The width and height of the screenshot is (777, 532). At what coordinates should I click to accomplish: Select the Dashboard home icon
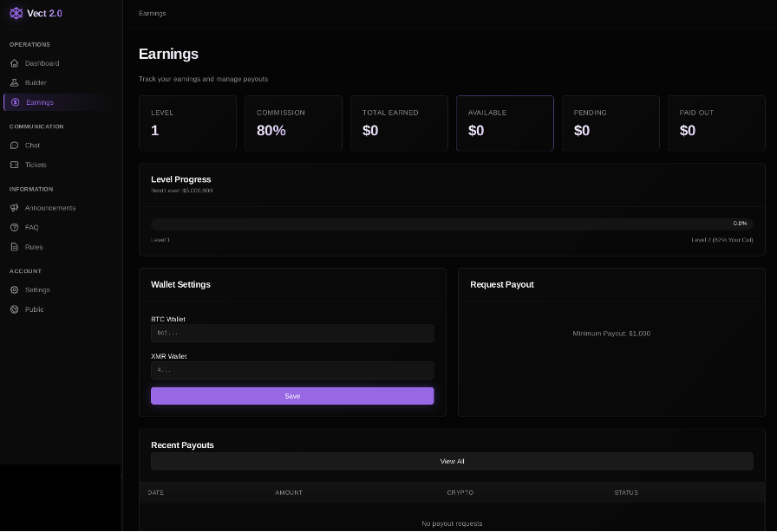[14, 63]
